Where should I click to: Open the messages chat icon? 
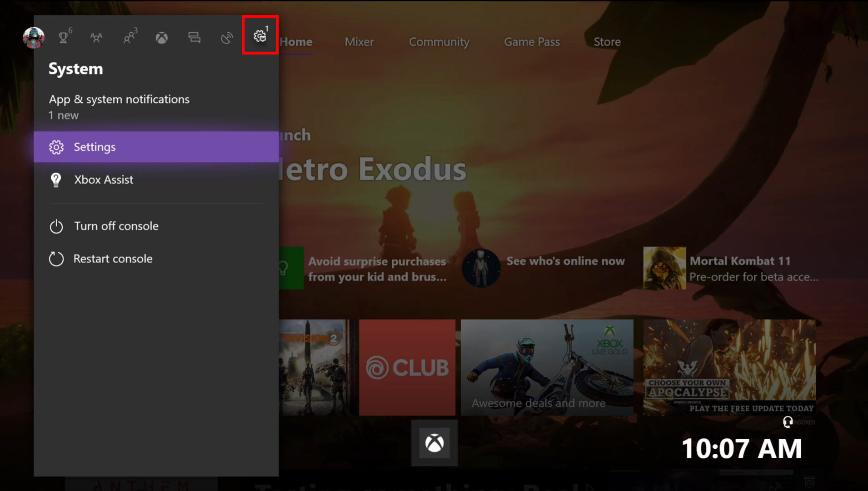click(194, 38)
